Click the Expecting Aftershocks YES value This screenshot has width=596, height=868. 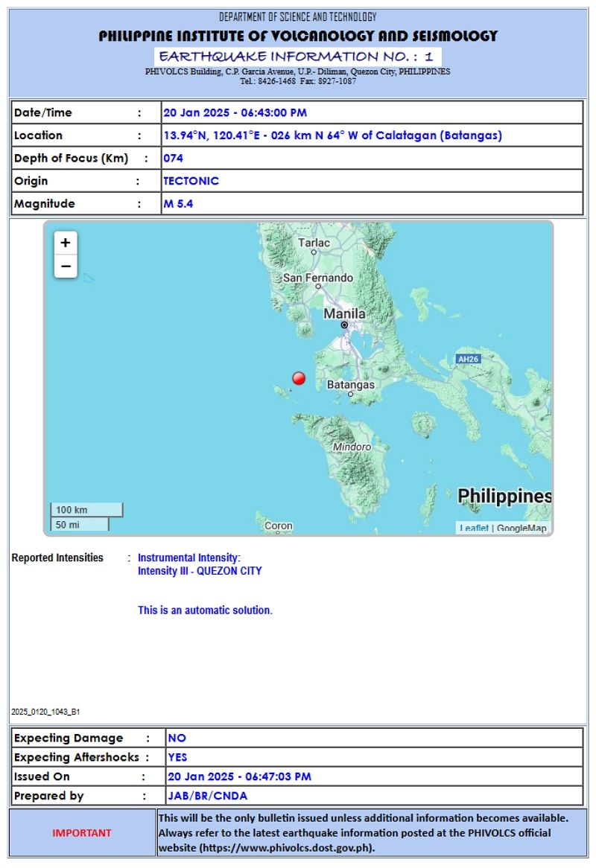[177, 757]
